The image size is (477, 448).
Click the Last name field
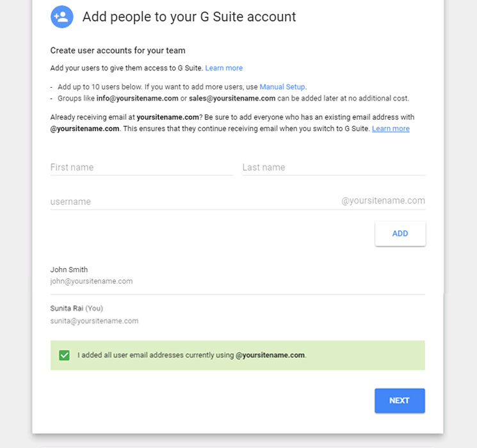334,168
